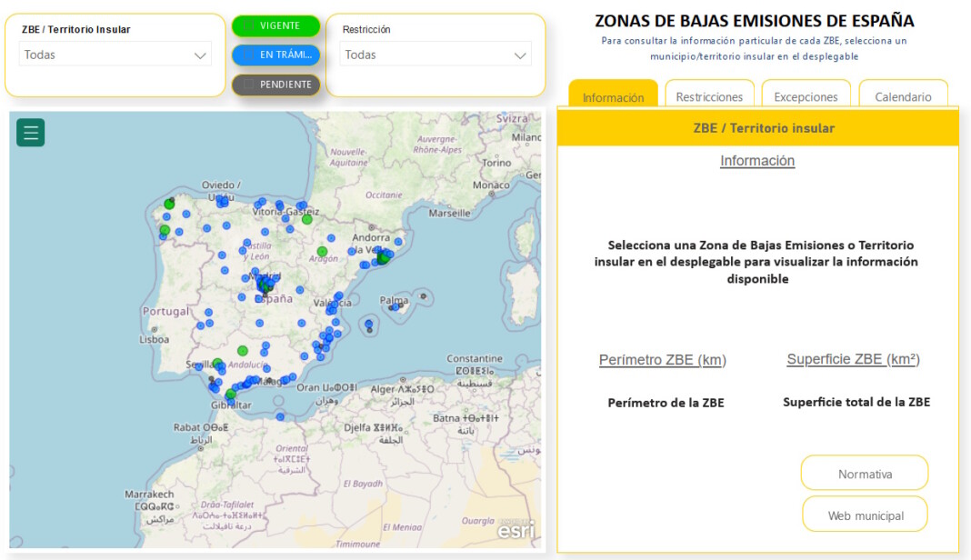Select the blue marker on Palma island
Image resolution: width=971 pixels, height=560 pixels.
click(394, 305)
